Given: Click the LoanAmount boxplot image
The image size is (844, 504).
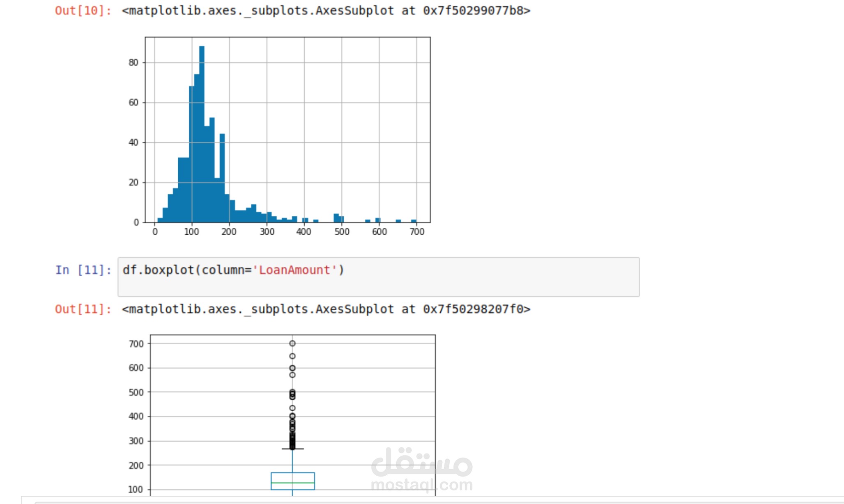Looking at the screenshot, I should (x=283, y=415).
